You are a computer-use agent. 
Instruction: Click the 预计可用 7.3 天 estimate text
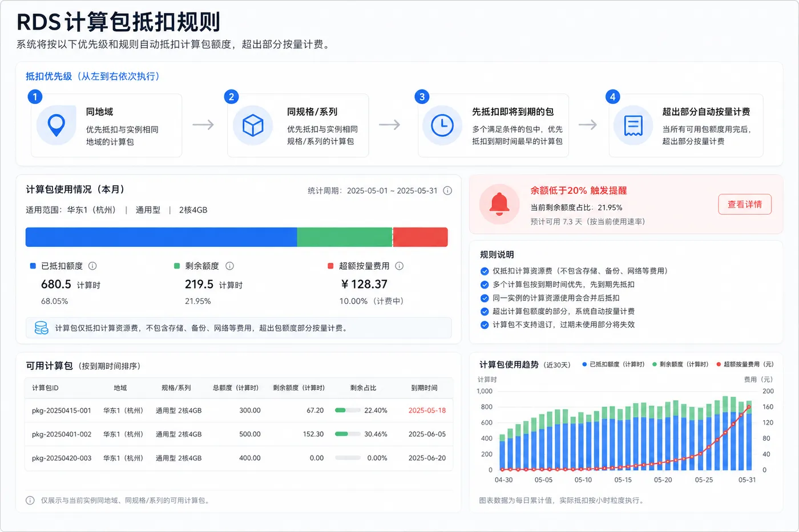pos(588,222)
